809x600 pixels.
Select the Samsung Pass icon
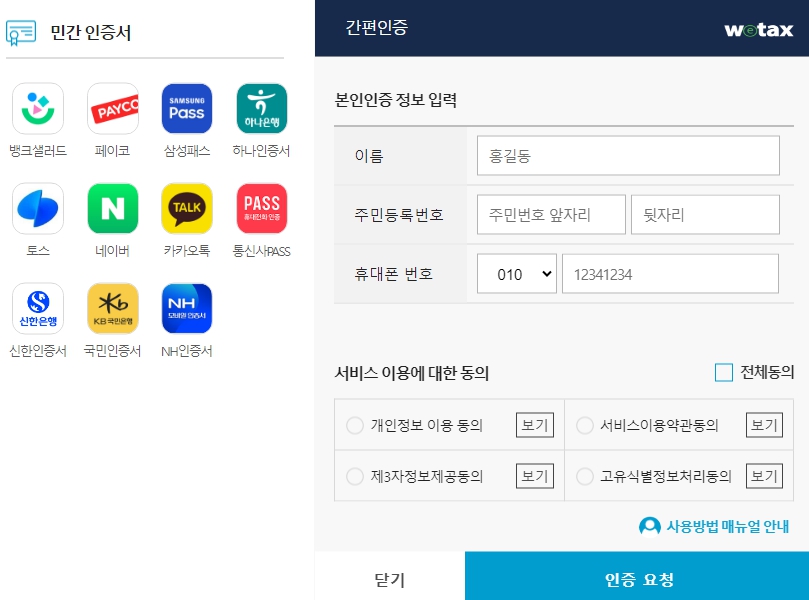(x=187, y=108)
